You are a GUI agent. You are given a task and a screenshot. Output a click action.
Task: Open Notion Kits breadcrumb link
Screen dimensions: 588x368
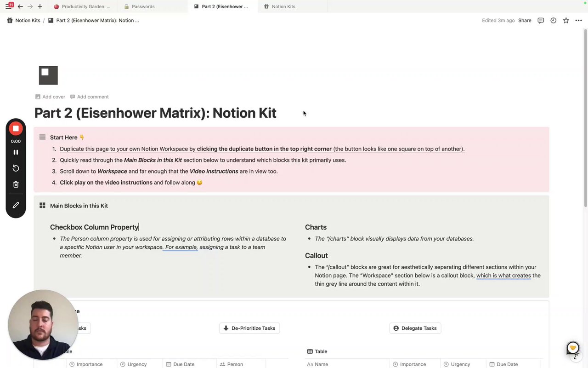pyautogui.click(x=28, y=20)
